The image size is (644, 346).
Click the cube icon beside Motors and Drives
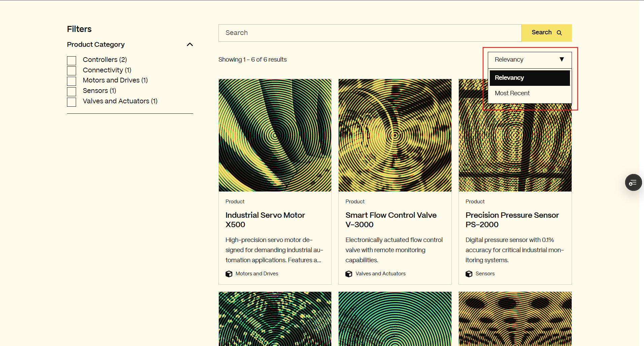229,274
